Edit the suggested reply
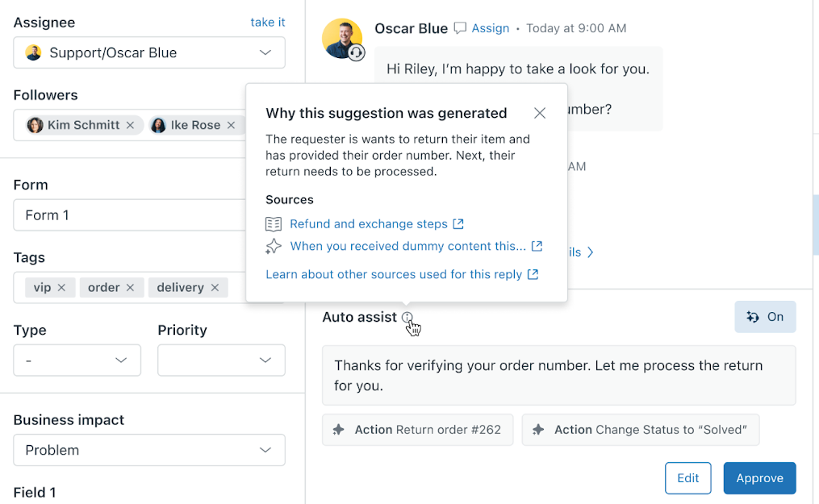 coord(687,478)
